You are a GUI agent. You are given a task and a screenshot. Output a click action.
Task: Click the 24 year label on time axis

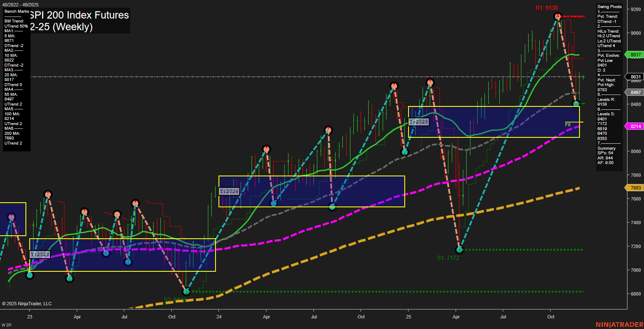tap(219, 316)
